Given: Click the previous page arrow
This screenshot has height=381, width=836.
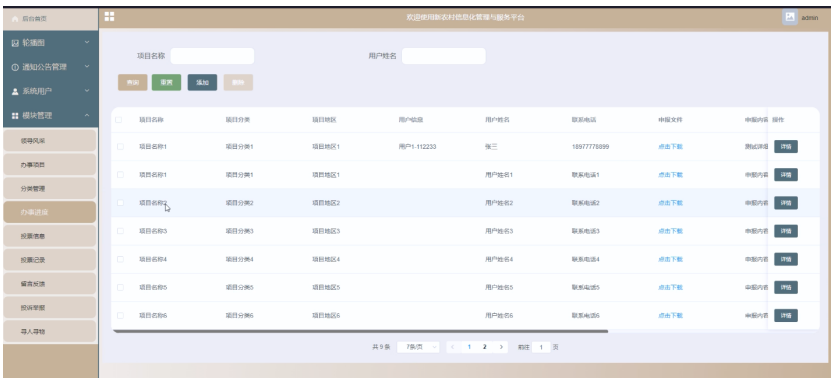Looking at the screenshot, I should pyautogui.click(x=453, y=347).
